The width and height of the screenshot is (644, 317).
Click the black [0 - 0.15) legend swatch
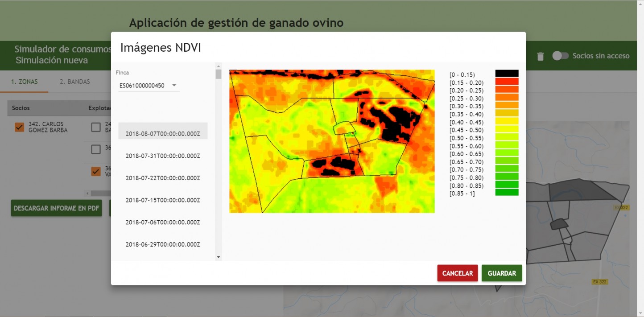pos(507,74)
